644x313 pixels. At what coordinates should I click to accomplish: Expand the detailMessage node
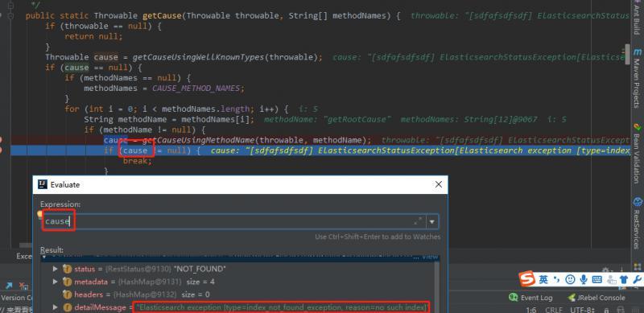[x=56, y=307]
